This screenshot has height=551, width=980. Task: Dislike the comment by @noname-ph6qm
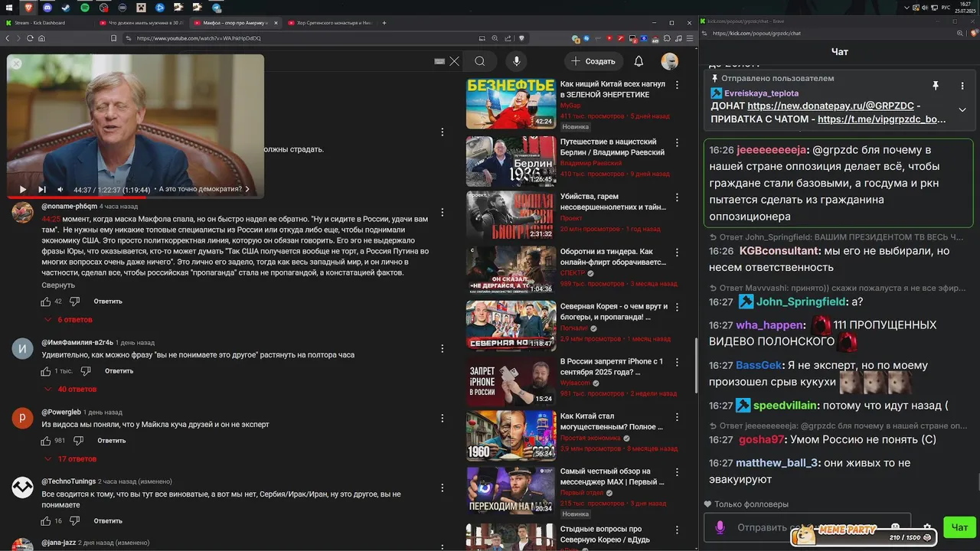click(75, 302)
